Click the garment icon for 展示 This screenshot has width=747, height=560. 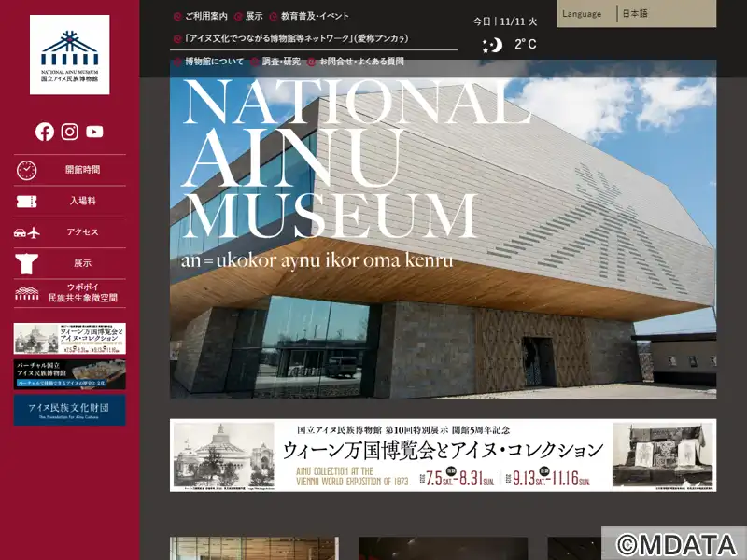26,263
